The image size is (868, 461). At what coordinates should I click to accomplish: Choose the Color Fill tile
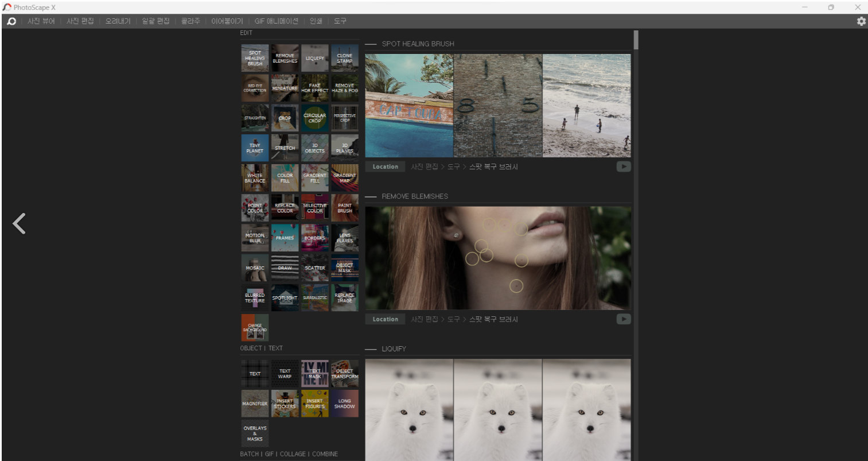[285, 178]
